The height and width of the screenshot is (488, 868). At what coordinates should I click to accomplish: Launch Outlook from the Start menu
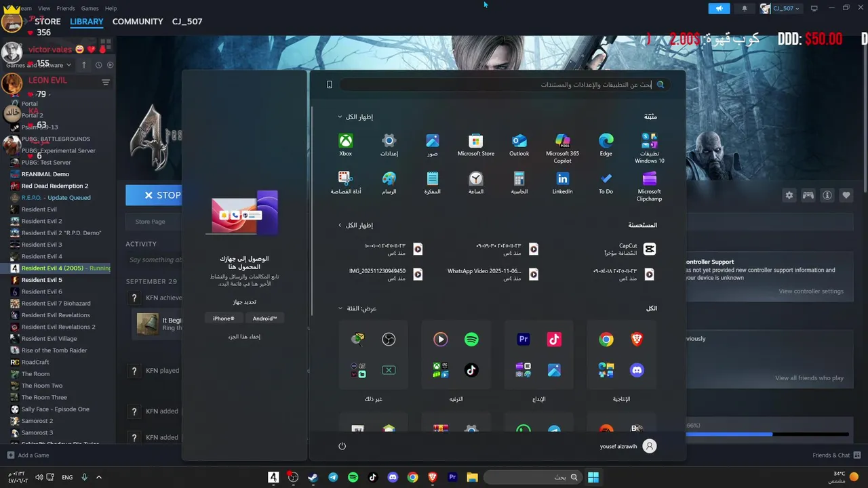coord(519,145)
